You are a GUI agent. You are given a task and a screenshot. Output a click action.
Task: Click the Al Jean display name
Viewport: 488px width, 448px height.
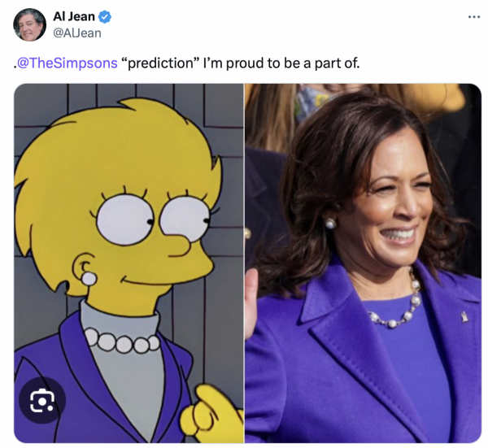point(74,16)
